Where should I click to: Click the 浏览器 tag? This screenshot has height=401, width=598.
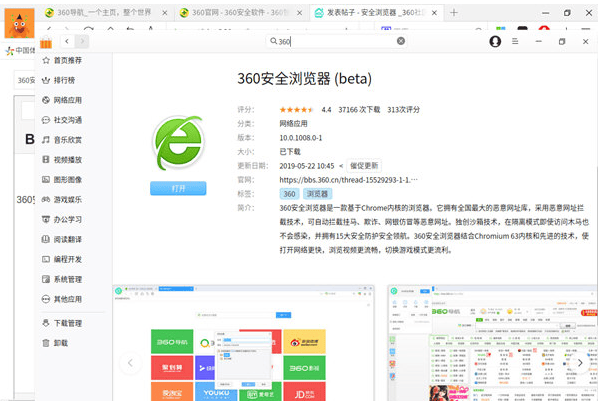click(318, 194)
